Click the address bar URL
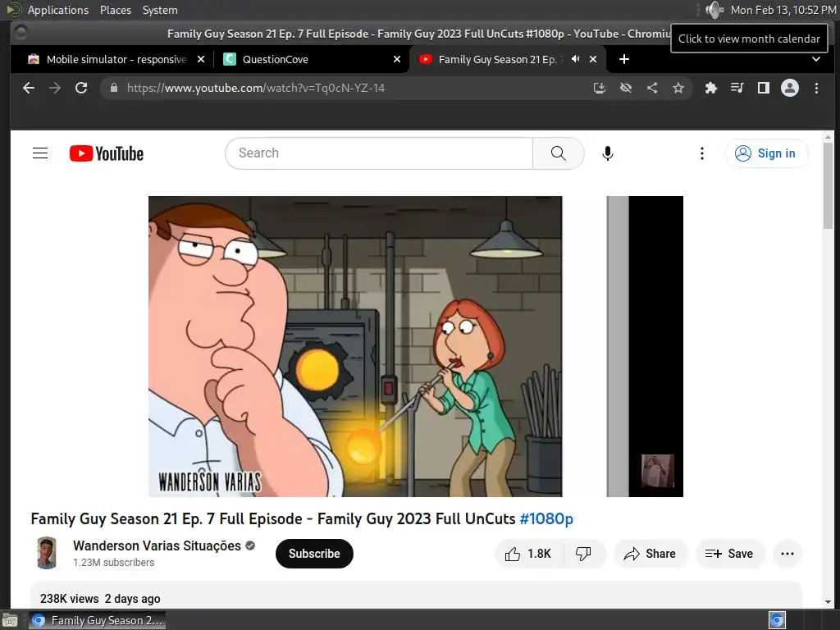Screen dimensions: 840x630 point(256,88)
